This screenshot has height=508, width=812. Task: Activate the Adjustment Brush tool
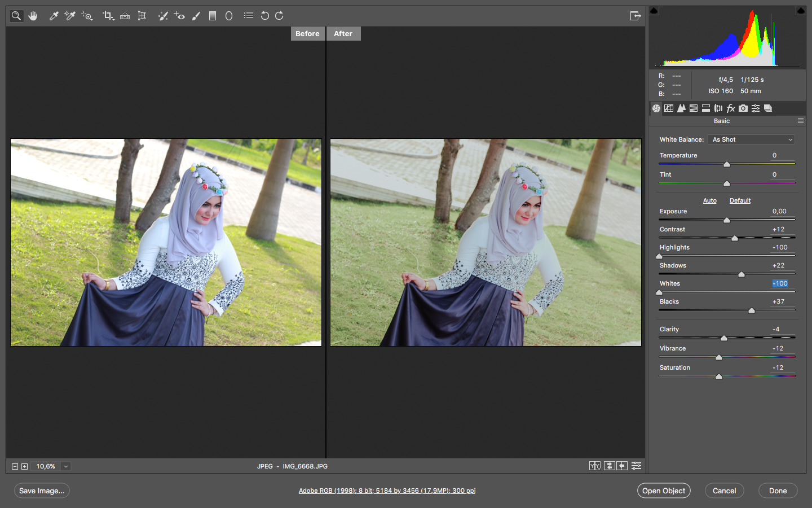(x=196, y=16)
